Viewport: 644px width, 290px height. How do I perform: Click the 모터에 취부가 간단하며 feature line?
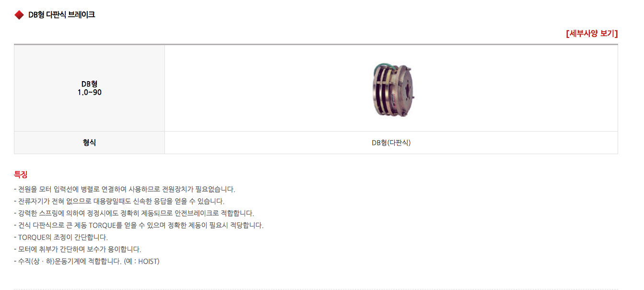point(78,249)
